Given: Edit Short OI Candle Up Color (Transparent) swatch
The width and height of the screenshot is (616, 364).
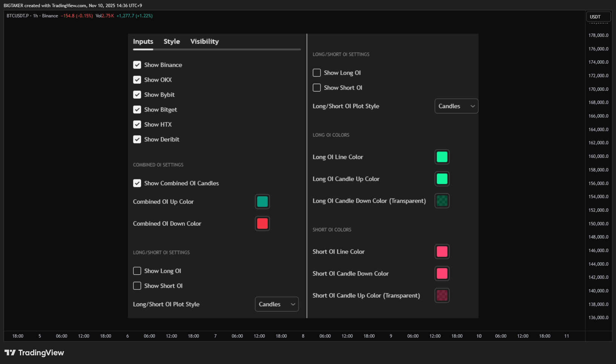Looking at the screenshot, I should click(442, 295).
